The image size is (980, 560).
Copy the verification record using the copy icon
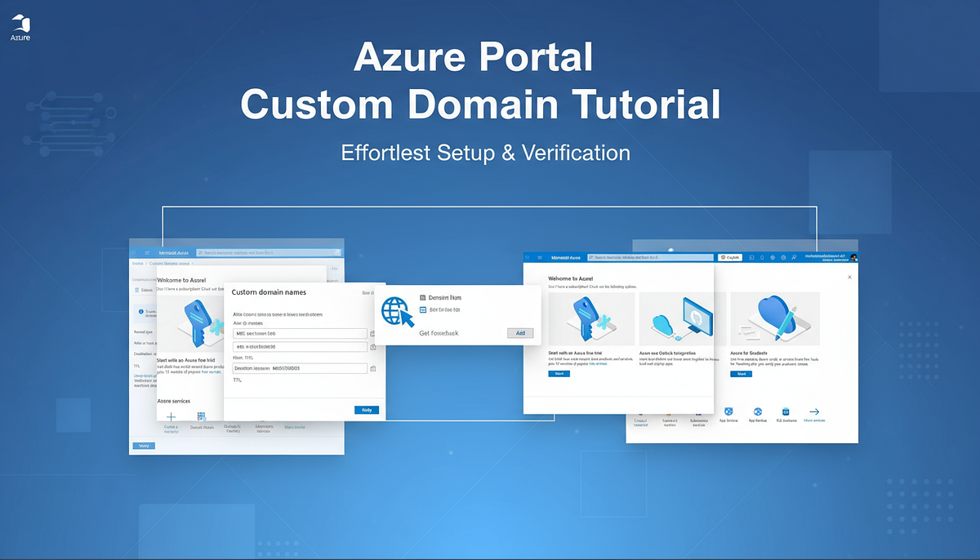click(x=374, y=367)
